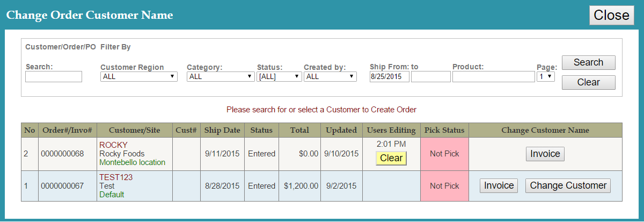Image resolution: width=644 pixels, height=222 pixels.
Task: Click the Search button
Action: pos(588,62)
